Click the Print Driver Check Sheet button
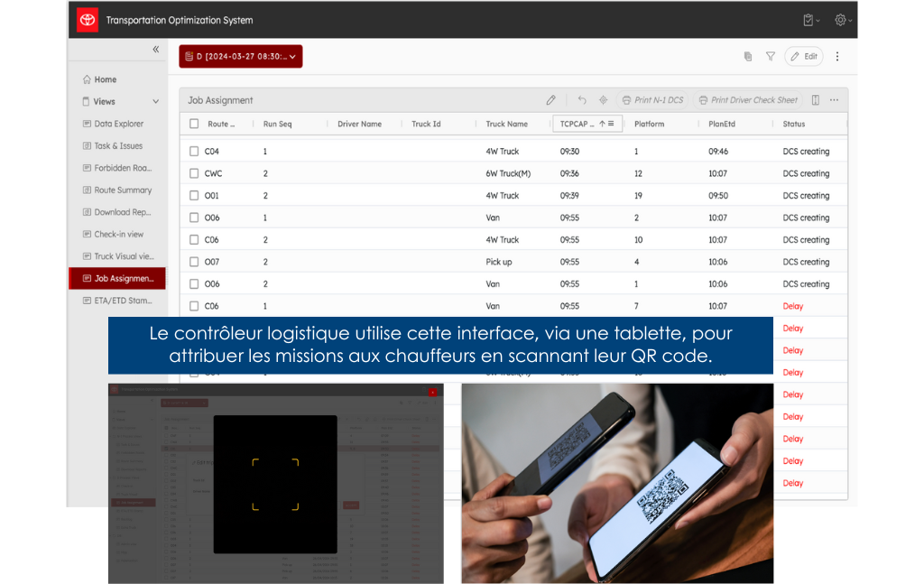924x584 pixels. (x=748, y=100)
